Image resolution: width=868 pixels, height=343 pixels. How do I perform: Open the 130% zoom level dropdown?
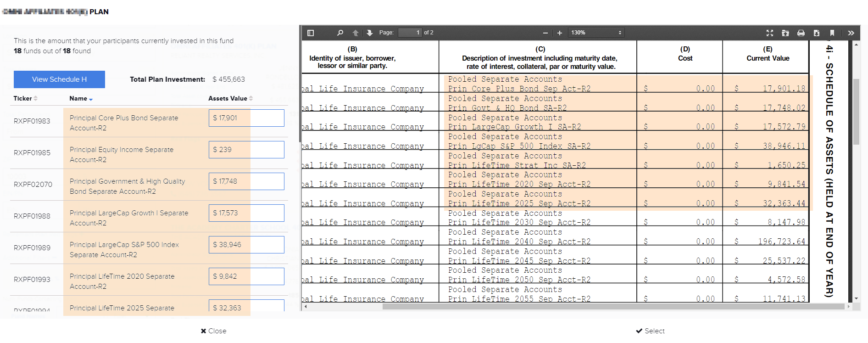(x=595, y=33)
